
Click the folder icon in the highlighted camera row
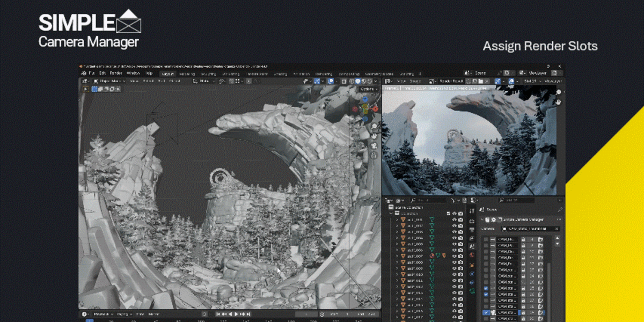[541, 312]
